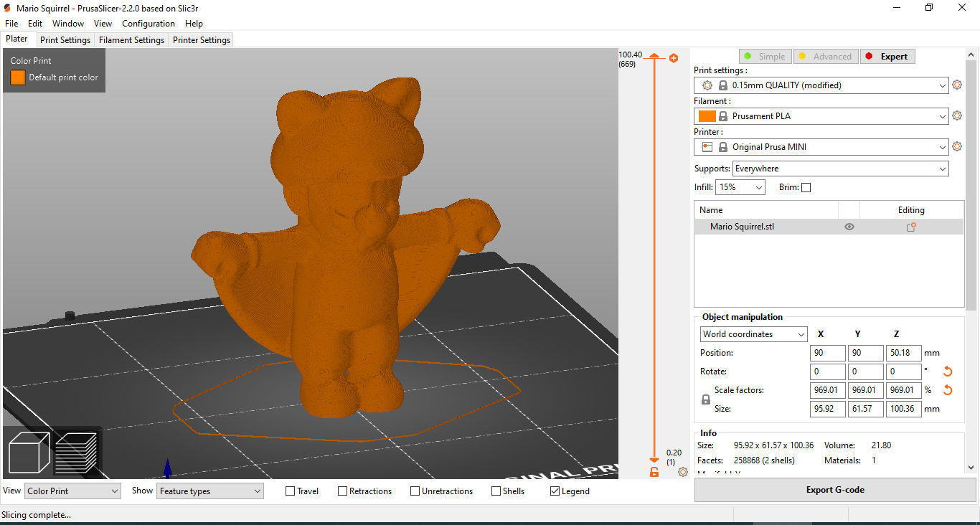Reset rotation with orange arrow icon
The height and width of the screenshot is (525, 980).
tap(948, 372)
